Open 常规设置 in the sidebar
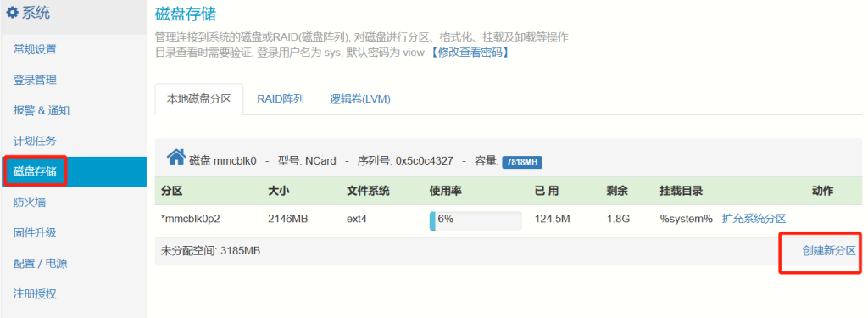868x318 pixels. tap(35, 49)
